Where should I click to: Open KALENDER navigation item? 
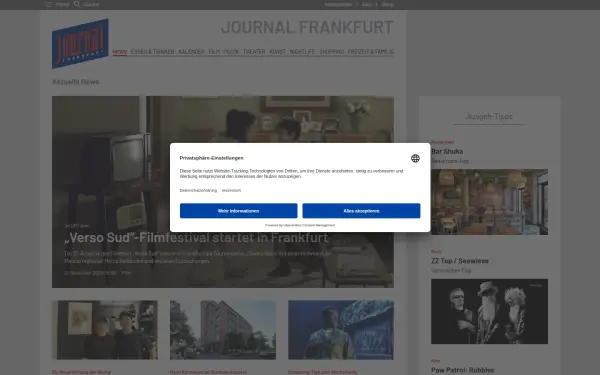point(191,52)
